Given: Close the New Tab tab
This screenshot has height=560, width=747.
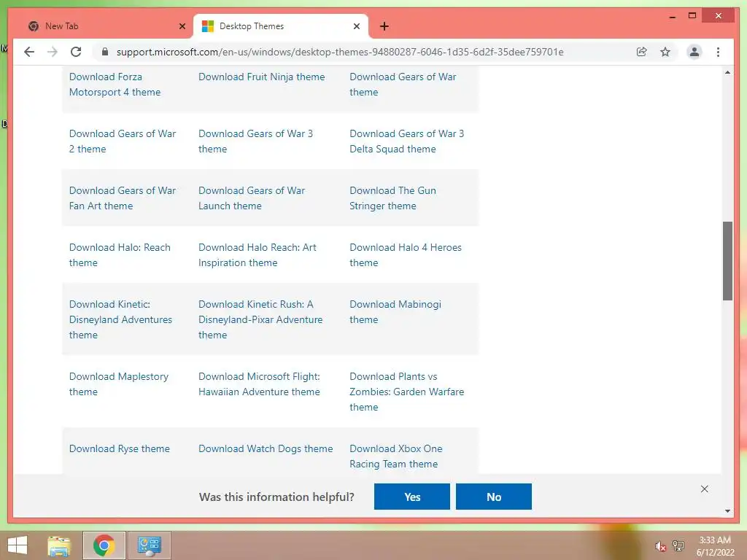Looking at the screenshot, I should click(182, 26).
